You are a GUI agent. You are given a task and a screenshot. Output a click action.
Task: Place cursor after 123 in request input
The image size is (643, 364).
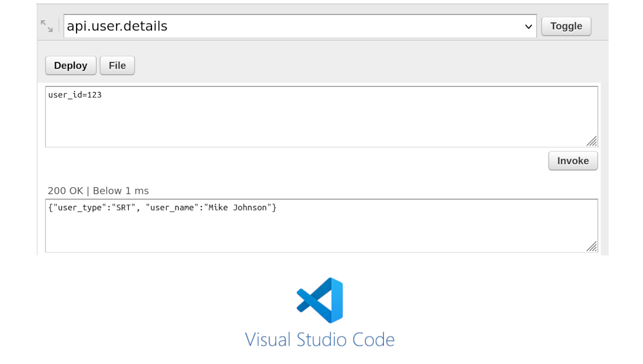[102, 95]
